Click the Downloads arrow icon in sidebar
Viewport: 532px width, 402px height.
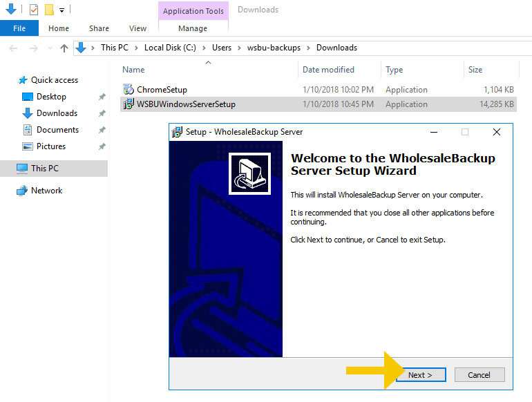[x=28, y=113]
